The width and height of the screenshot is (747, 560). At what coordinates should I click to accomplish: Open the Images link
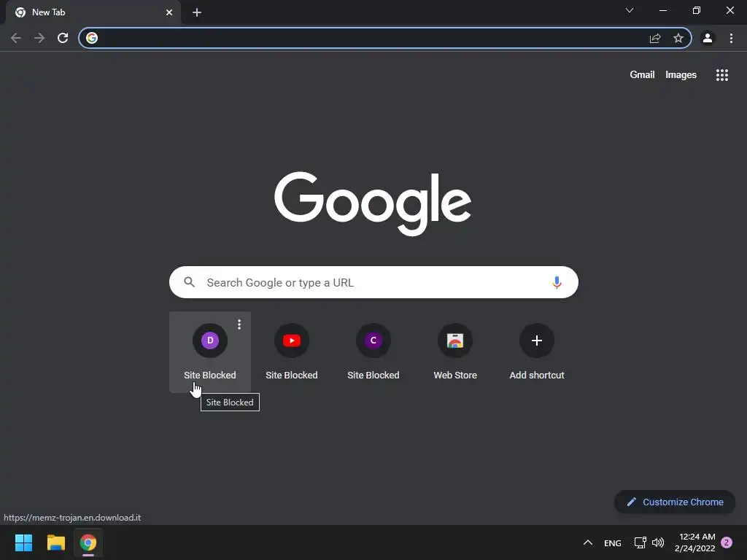click(x=681, y=75)
